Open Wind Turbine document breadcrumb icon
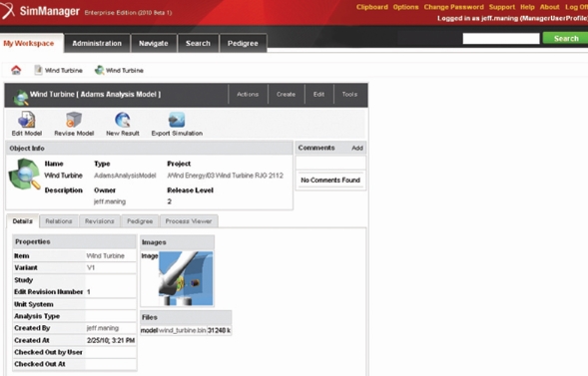 pyautogui.click(x=38, y=70)
